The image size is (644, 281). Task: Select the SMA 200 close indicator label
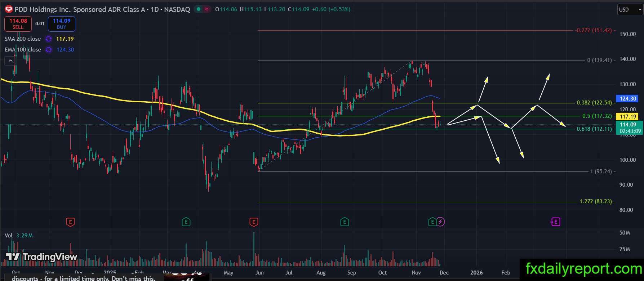click(23, 39)
